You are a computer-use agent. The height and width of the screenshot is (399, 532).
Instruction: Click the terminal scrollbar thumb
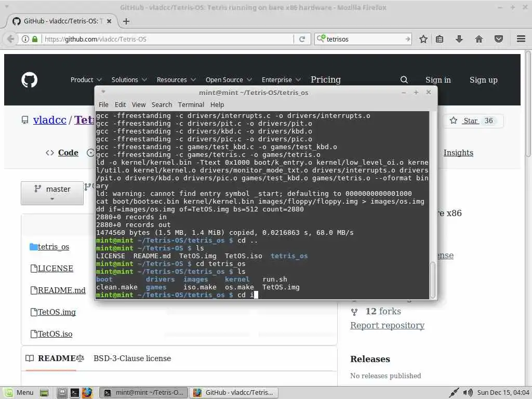[433, 280]
